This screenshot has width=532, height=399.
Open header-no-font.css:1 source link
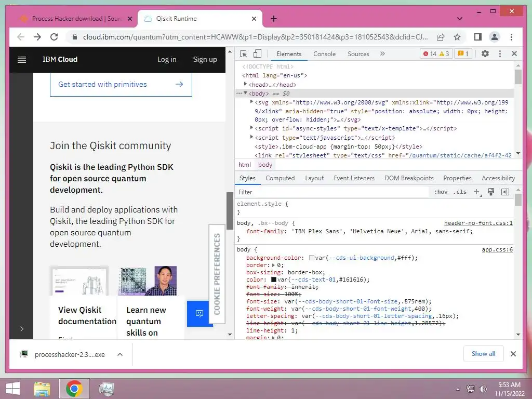478,223
